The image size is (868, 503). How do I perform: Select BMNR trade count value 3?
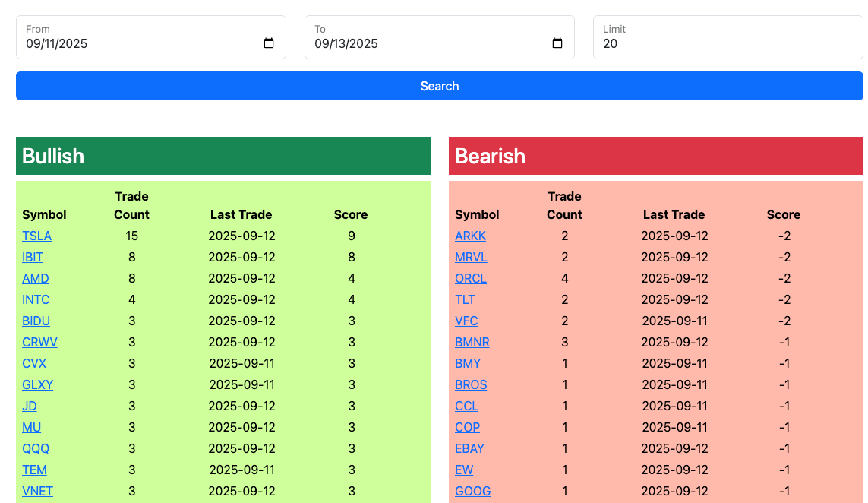pos(565,343)
